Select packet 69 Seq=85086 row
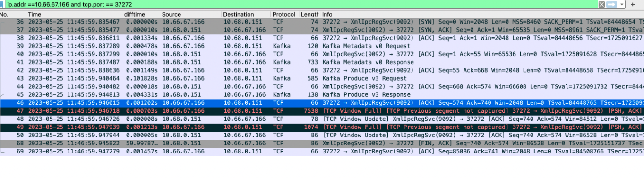 tap(322, 151)
